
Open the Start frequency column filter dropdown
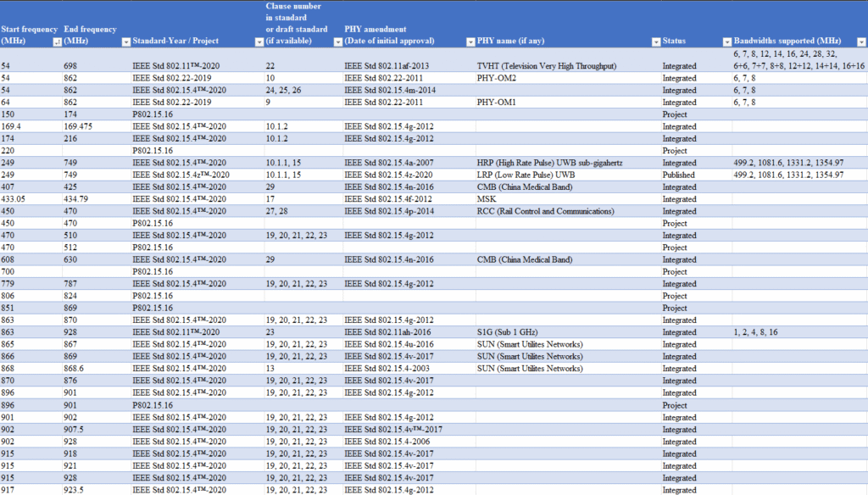56,42
